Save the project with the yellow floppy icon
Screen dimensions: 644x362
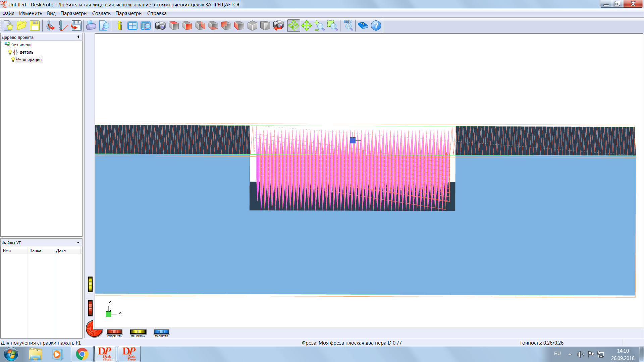click(35, 26)
